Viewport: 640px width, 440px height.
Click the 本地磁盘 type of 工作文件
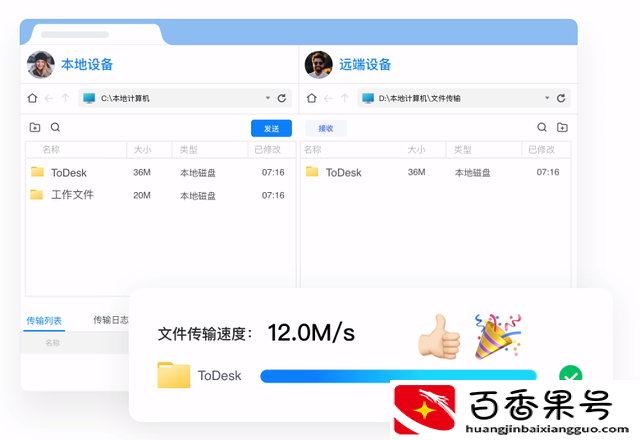(x=198, y=196)
